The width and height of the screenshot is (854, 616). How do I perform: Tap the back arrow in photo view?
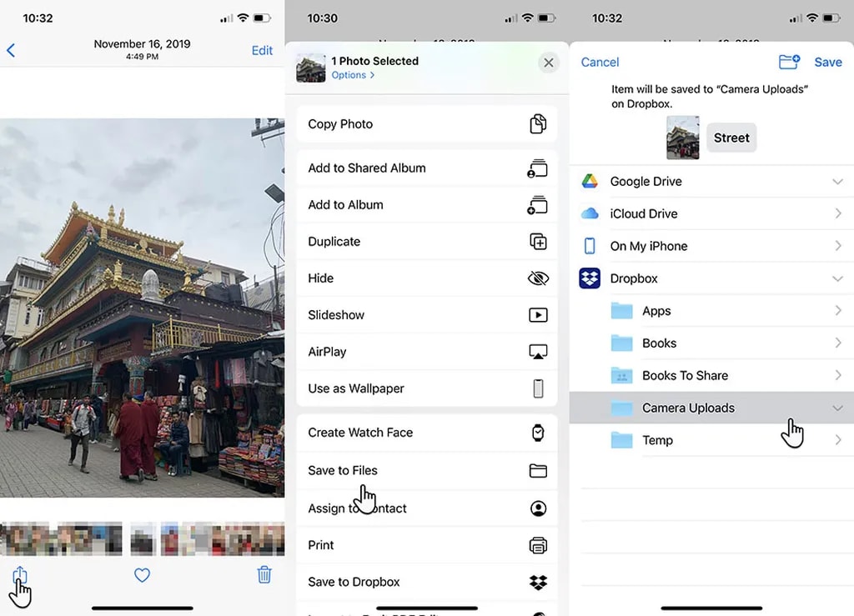pyautogui.click(x=11, y=51)
